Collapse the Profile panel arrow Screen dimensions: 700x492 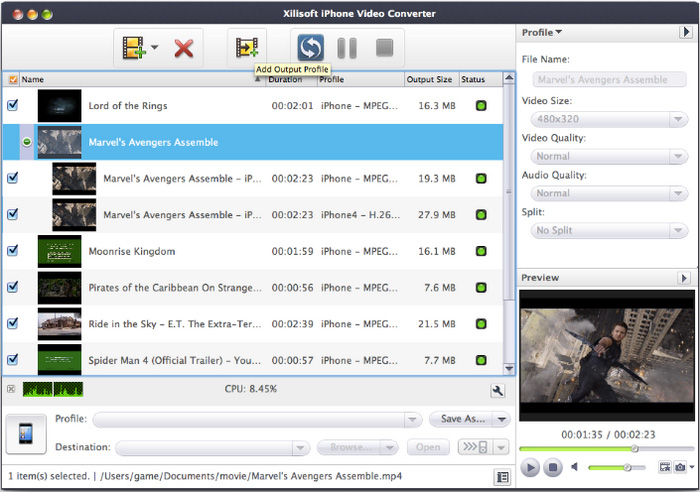click(x=685, y=32)
